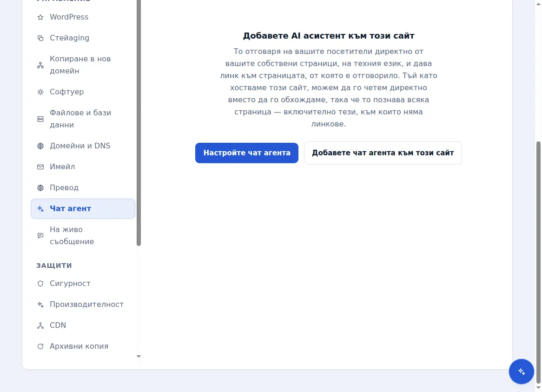The width and height of the screenshot is (542, 392).
Task: Click the main page vertical scrollbar thumb
Action: click(x=538, y=262)
